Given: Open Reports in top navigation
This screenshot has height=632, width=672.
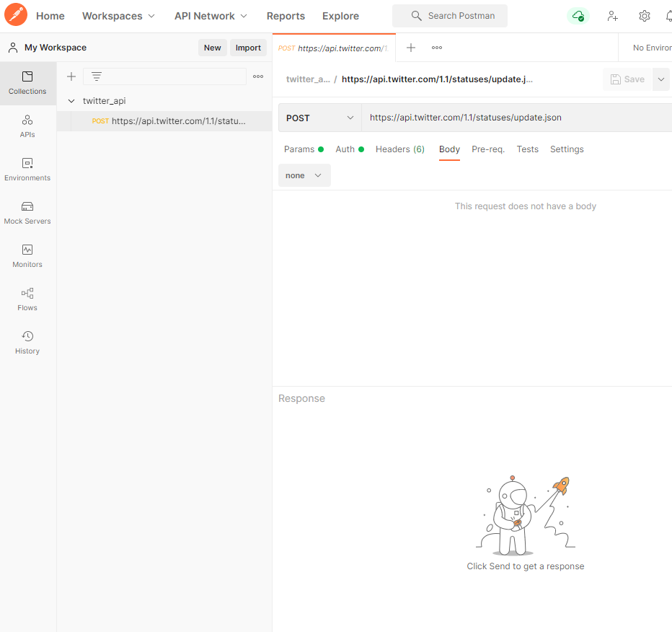Looking at the screenshot, I should pos(286,16).
